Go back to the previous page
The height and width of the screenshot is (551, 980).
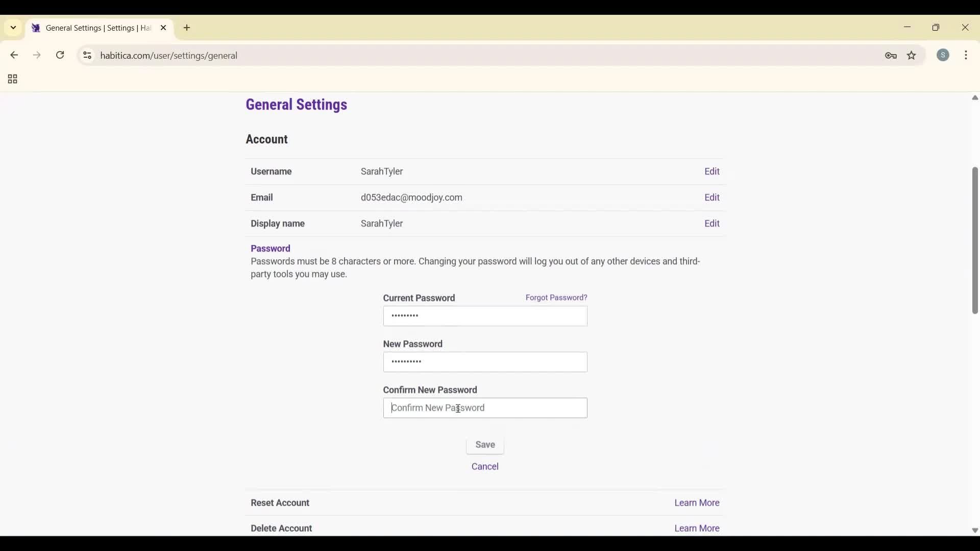coord(14,55)
